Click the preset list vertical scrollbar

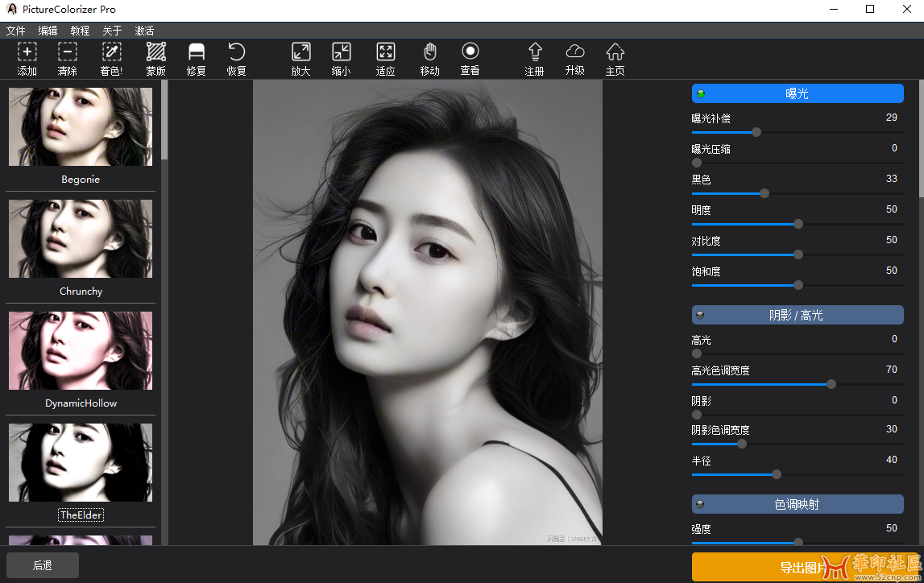click(164, 120)
